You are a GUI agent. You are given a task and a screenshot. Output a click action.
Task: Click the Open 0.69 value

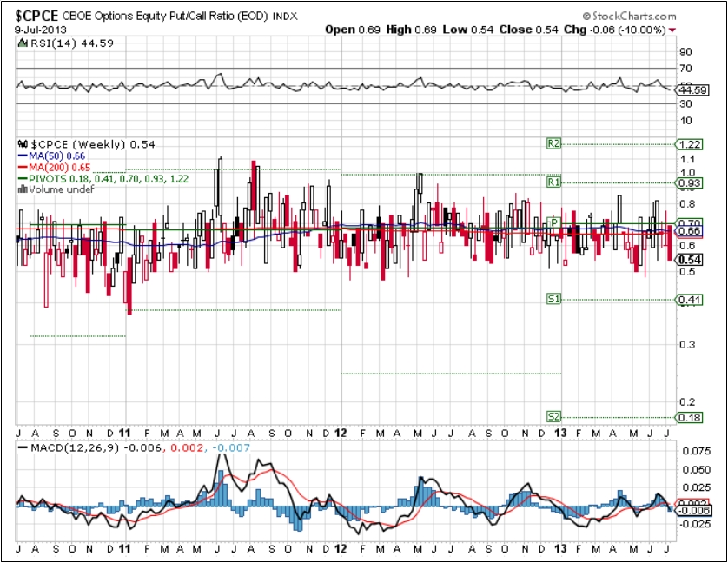353,30
